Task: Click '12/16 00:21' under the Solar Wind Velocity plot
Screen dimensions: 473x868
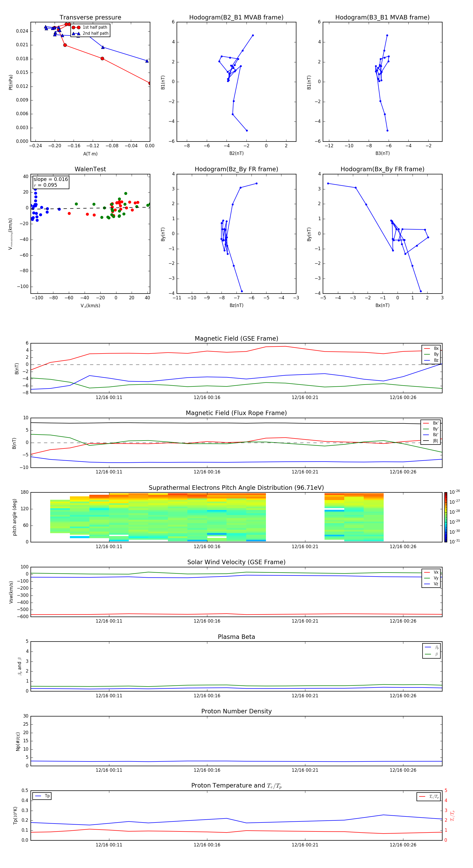Action: [x=305, y=621]
